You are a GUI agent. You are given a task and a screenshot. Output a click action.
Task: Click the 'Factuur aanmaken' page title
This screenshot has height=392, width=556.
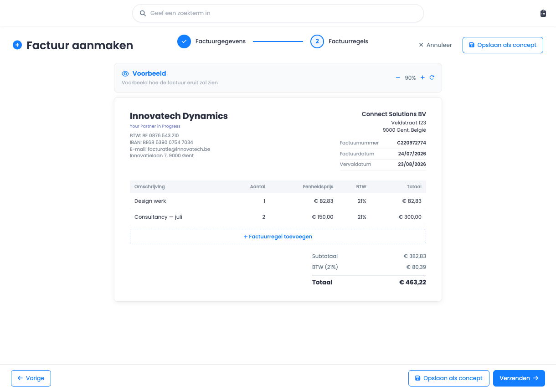tap(80, 45)
